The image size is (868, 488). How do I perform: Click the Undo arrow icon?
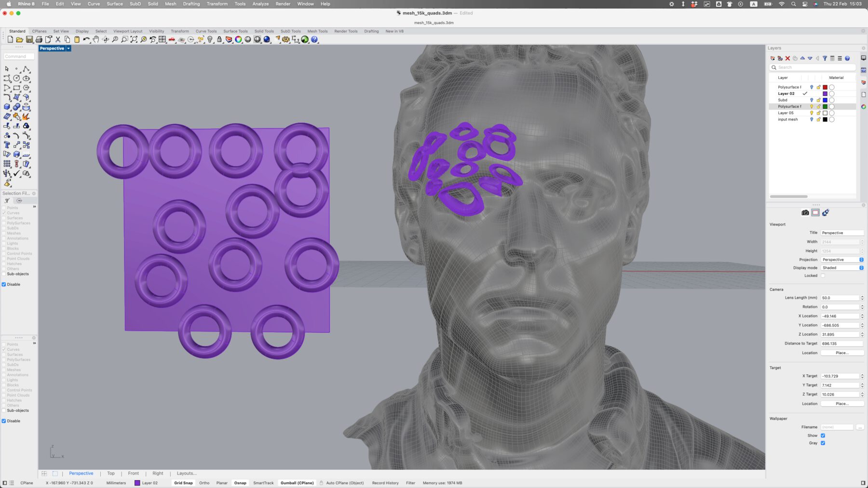pos(86,40)
